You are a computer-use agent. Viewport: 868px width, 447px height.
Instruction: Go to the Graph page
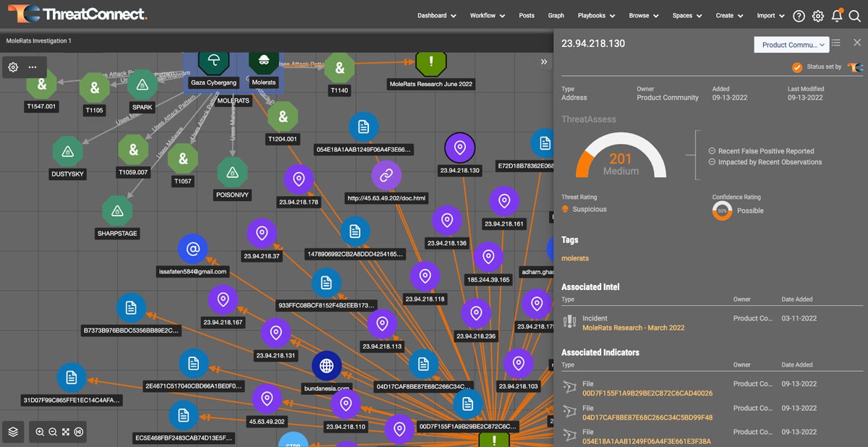556,15
